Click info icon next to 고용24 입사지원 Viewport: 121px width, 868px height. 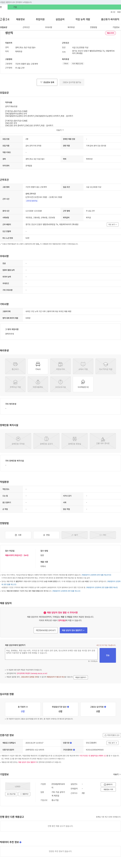tap(105, 707)
